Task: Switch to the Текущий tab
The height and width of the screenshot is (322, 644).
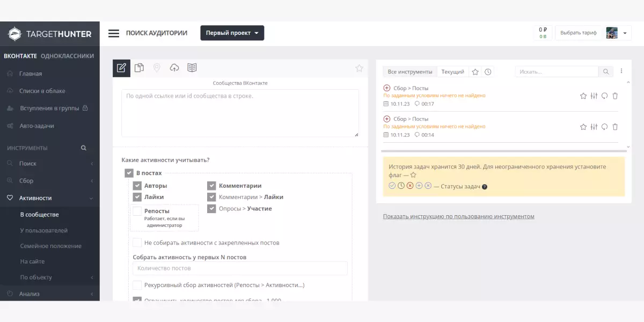Action: click(452, 72)
